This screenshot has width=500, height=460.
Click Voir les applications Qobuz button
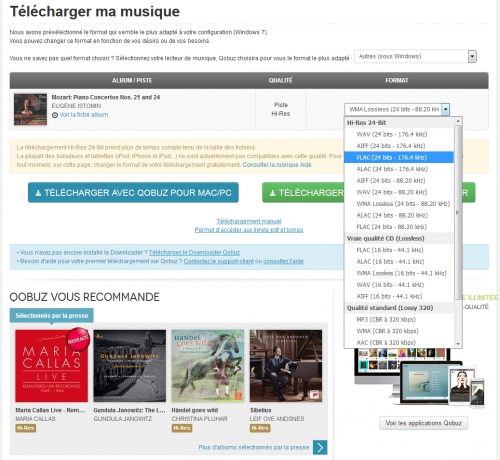point(424,423)
